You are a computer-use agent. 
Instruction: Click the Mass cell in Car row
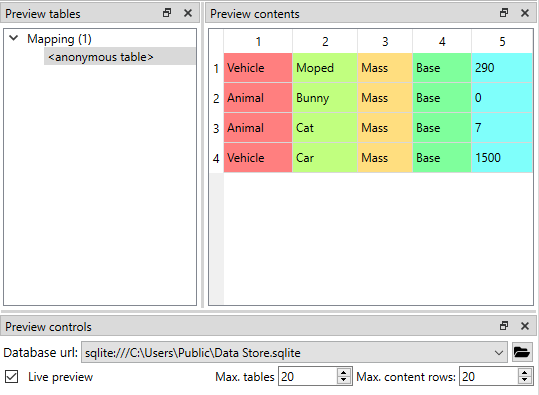385,157
